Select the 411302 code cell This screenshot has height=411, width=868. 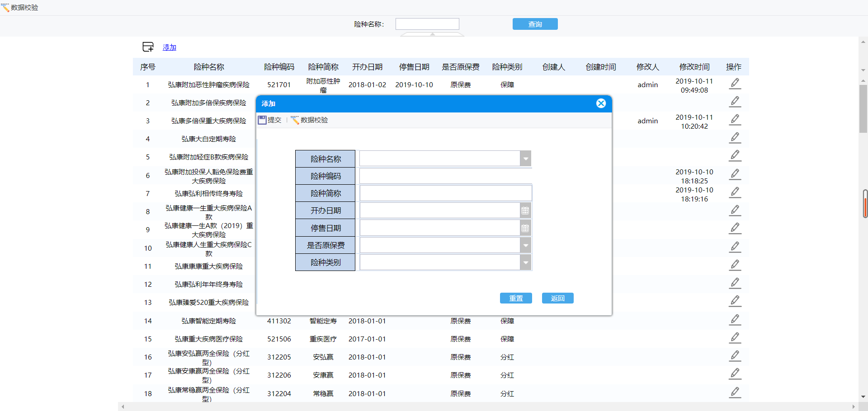click(x=279, y=321)
